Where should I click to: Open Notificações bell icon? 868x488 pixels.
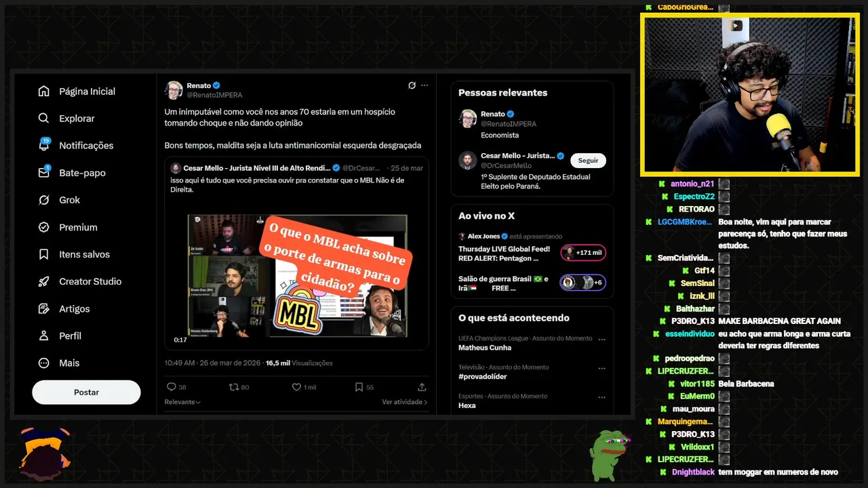(44, 145)
